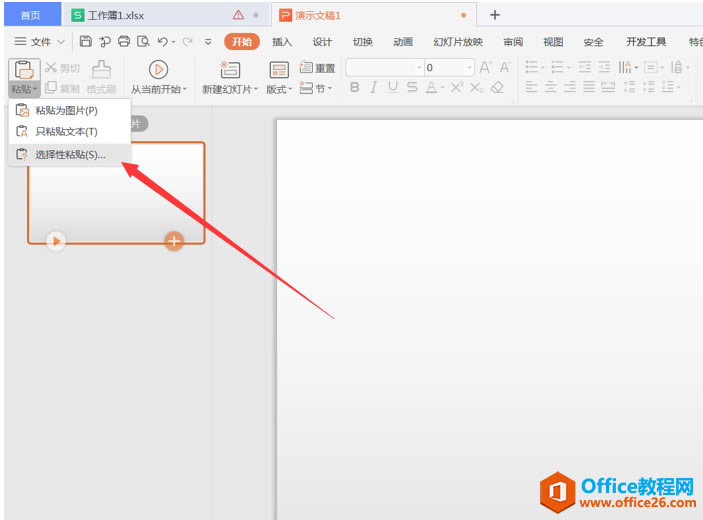Image resolution: width=703 pixels, height=520 pixels.
Task: Click the New Slide (新建幻灯片) icon
Action: coord(230,70)
